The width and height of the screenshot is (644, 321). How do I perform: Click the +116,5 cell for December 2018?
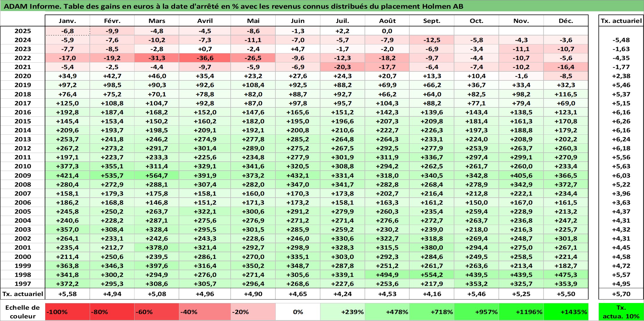pyautogui.click(x=566, y=94)
